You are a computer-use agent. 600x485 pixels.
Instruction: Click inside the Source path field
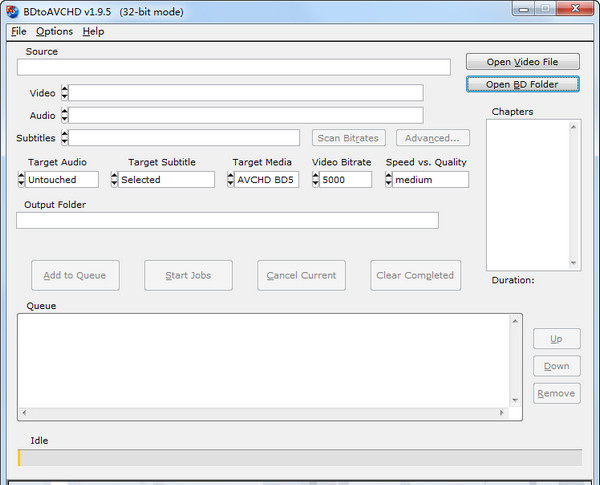[x=234, y=67]
